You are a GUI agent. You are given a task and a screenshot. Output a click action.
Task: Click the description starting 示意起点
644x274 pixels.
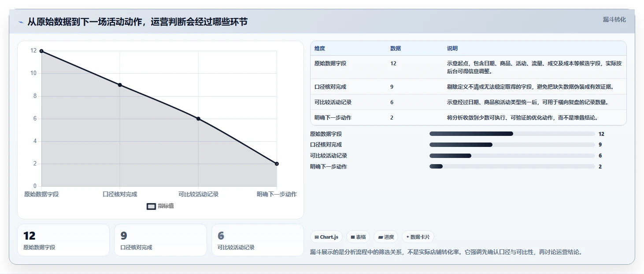(x=534, y=67)
